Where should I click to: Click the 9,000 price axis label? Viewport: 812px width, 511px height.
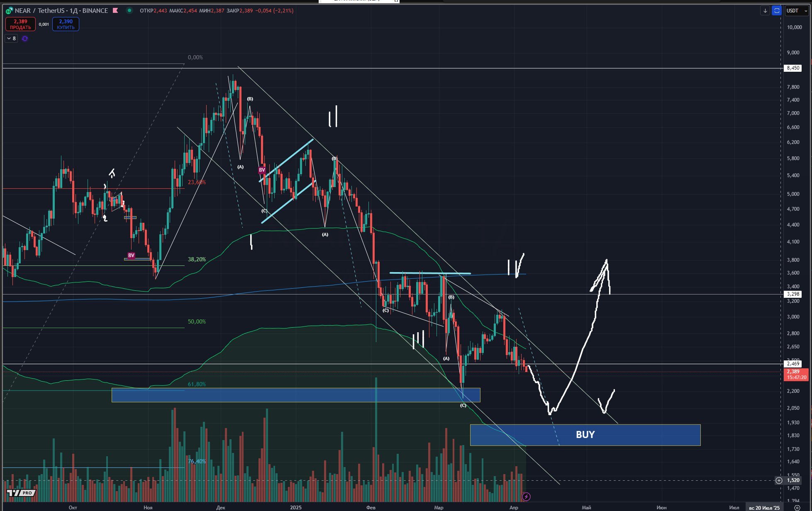(x=793, y=53)
